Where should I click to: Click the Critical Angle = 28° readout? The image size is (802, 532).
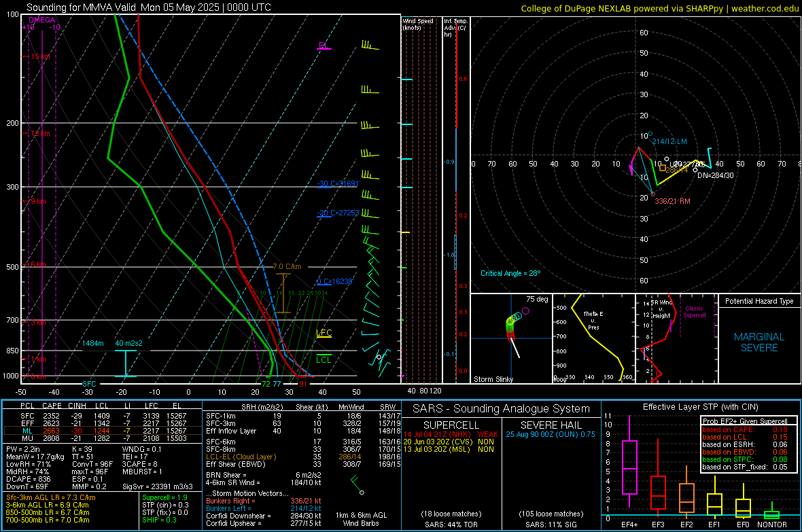coord(510,273)
